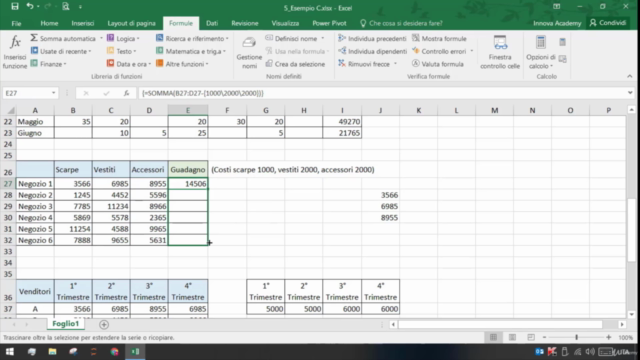Open the Inserisci funzione fx button
Viewport: 640px width, 360px height.
click(15, 52)
